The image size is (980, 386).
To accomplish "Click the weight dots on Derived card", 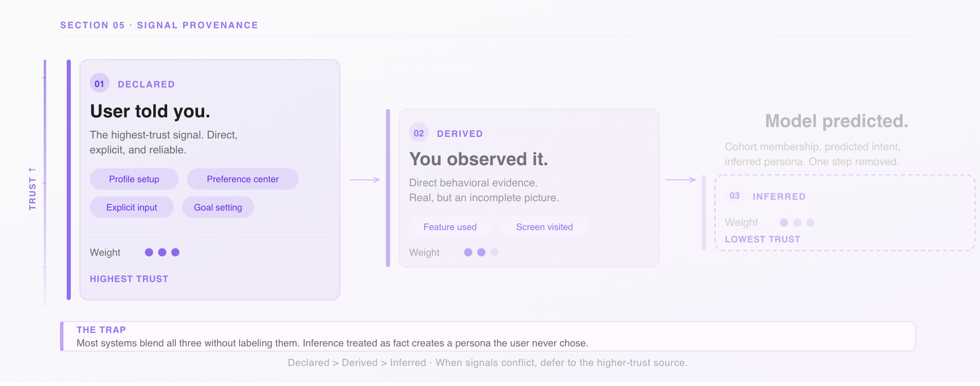I will [481, 252].
